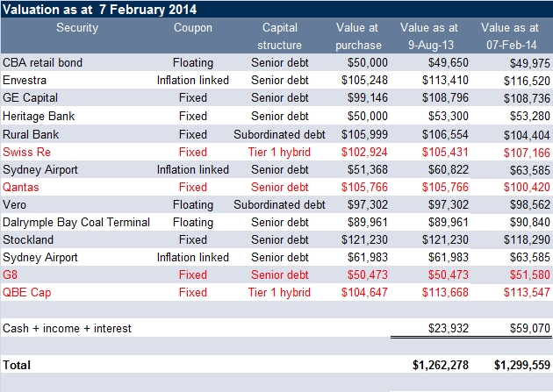
Task: Select the Value as at 9-Aug-13 header
Action: (428, 36)
